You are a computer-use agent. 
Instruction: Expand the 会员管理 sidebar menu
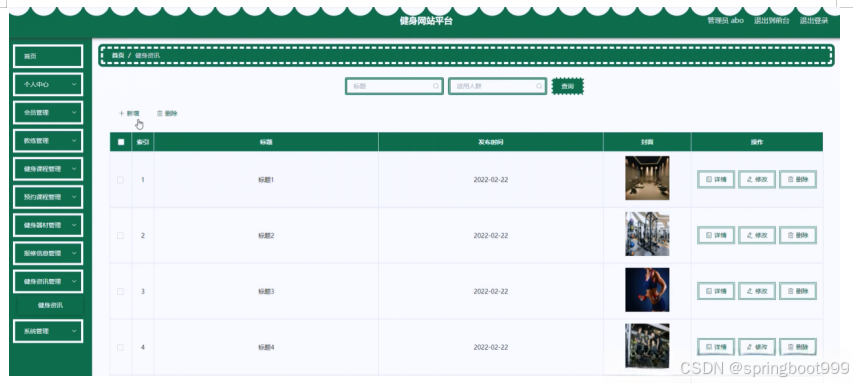click(48, 113)
